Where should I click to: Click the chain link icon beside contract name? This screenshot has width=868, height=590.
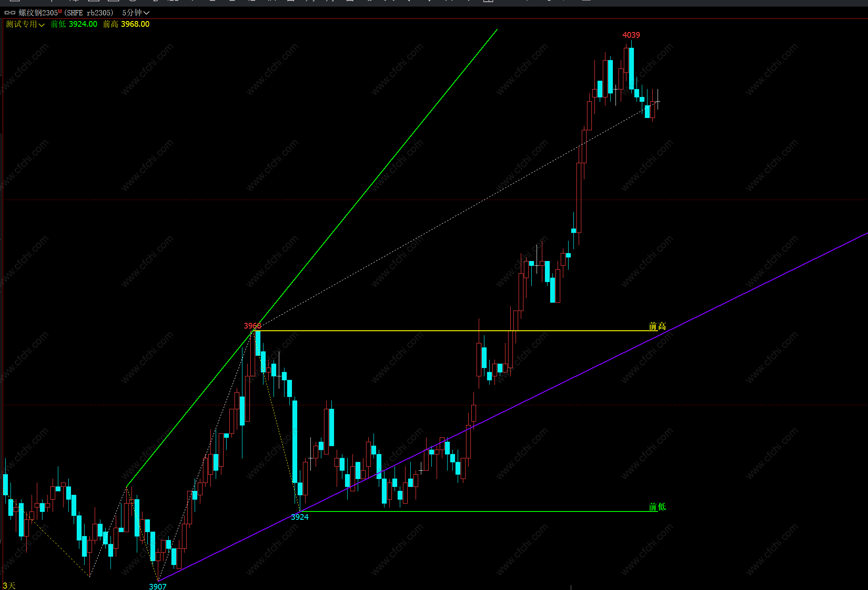[x=10, y=13]
